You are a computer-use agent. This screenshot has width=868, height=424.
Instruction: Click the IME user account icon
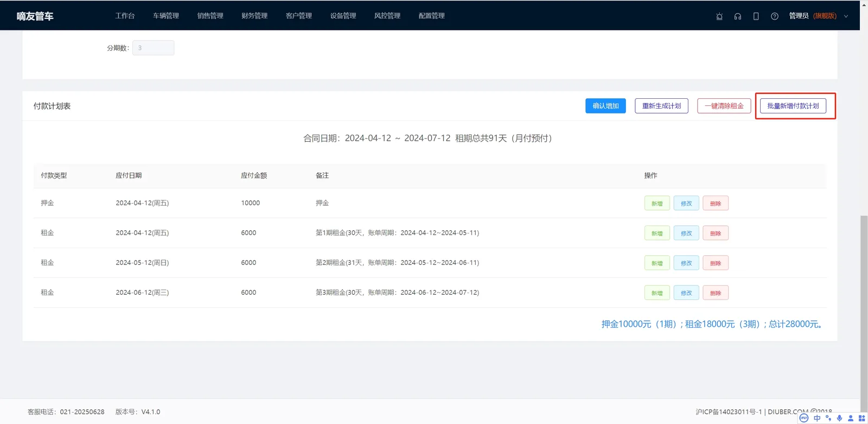click(851, 418)
